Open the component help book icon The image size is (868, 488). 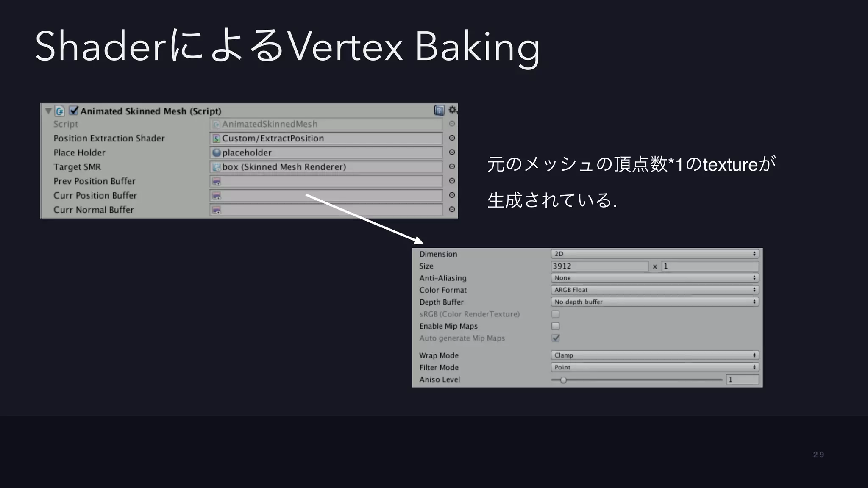pos(439,111)
